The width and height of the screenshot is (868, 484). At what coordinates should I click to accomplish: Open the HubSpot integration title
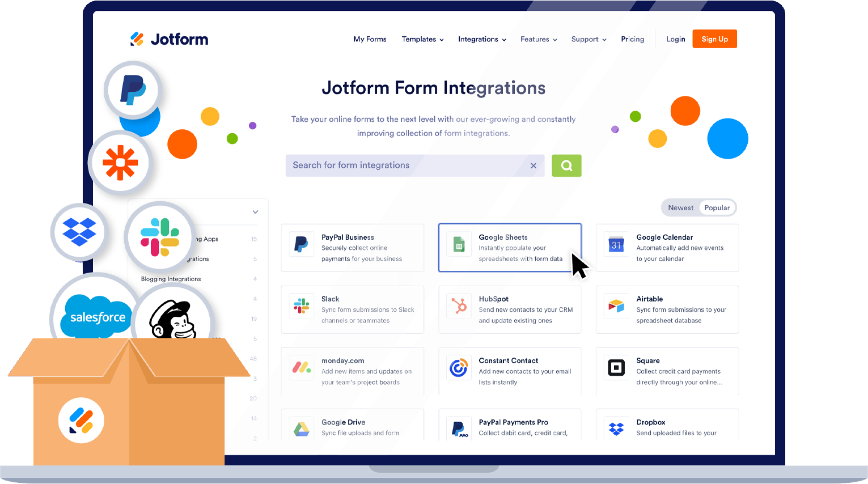click(x=493, y=299)
